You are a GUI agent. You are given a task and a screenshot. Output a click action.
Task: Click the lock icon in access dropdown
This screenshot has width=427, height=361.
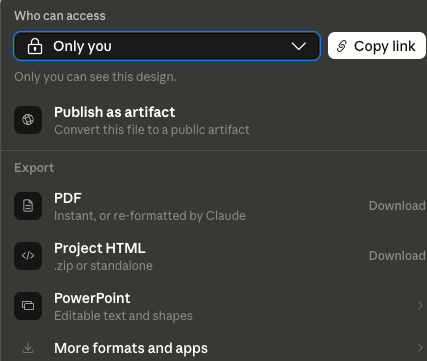click(35, 46)
